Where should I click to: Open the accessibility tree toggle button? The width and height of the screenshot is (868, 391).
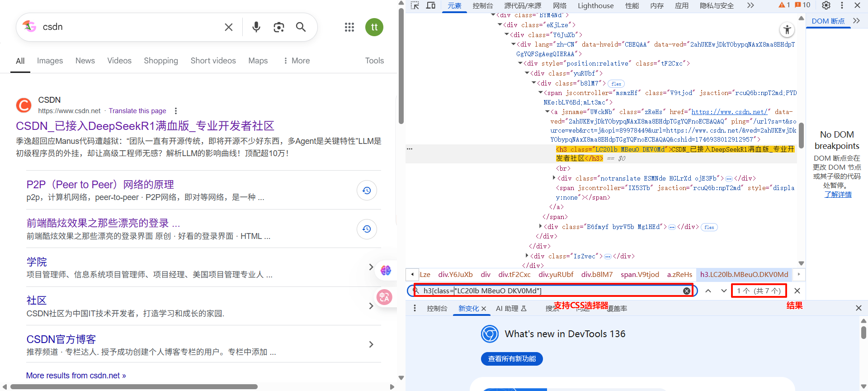[787, 30]
